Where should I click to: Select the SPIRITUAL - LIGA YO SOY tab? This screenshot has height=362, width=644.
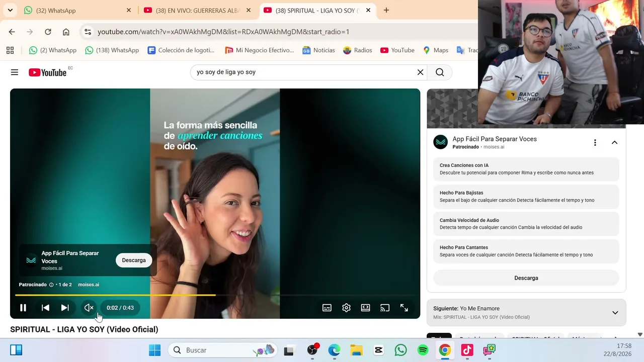tap(317, 10)
